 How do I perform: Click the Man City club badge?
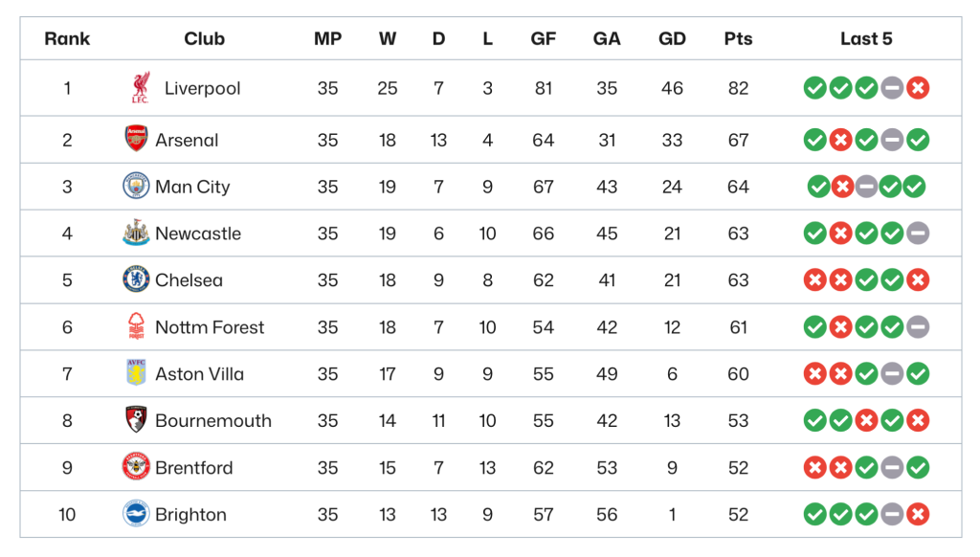pyautogui.click(x=136, y=186)
